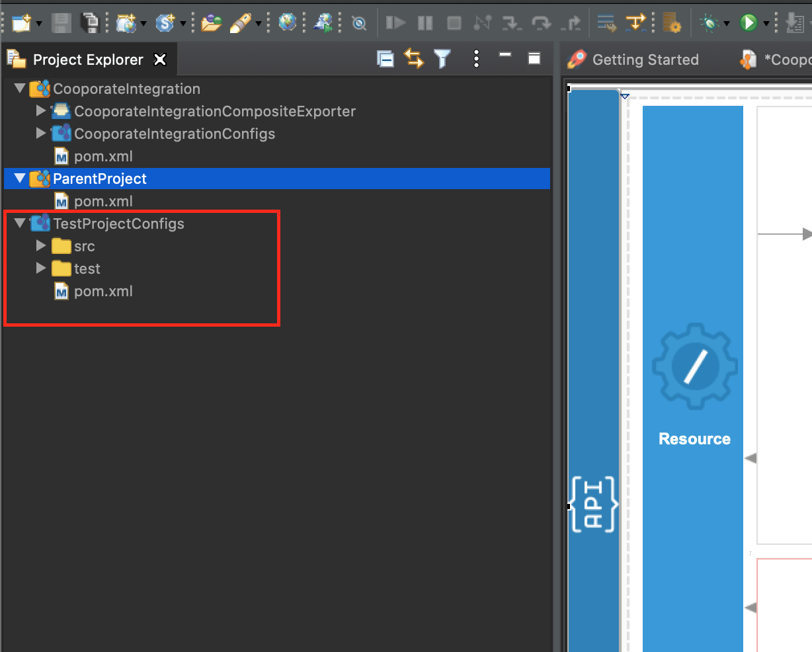Select pom.xml under TestProjectConfigs
The image size is (812, 652).
pyautogui.click(x=103, y=291)
